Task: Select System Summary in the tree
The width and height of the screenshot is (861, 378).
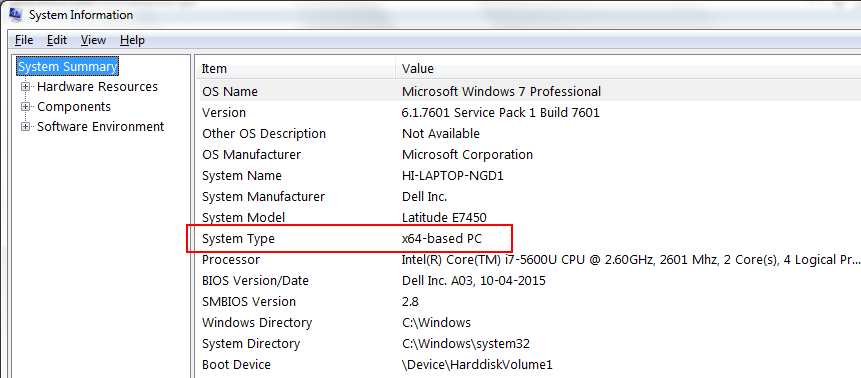Action: pyautogui.click(x=68, y=67)
